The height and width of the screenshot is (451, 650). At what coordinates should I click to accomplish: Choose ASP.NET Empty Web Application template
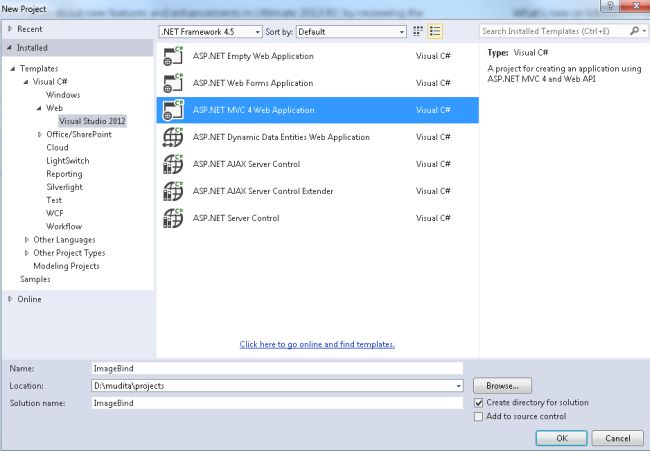(x=318, y=56)
